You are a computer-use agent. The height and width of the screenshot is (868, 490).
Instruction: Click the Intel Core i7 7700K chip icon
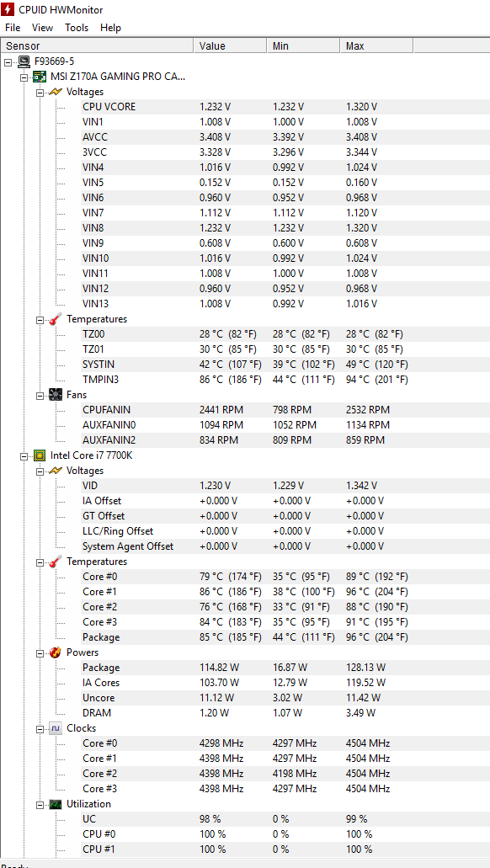tap(40, 455)
